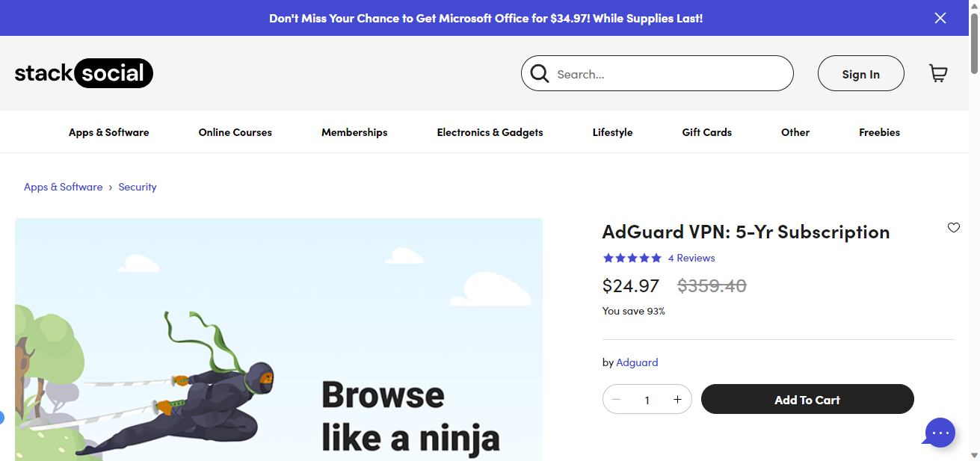Click the five-star rating
The width and height of the screenshot is (980, 461).
632,258
